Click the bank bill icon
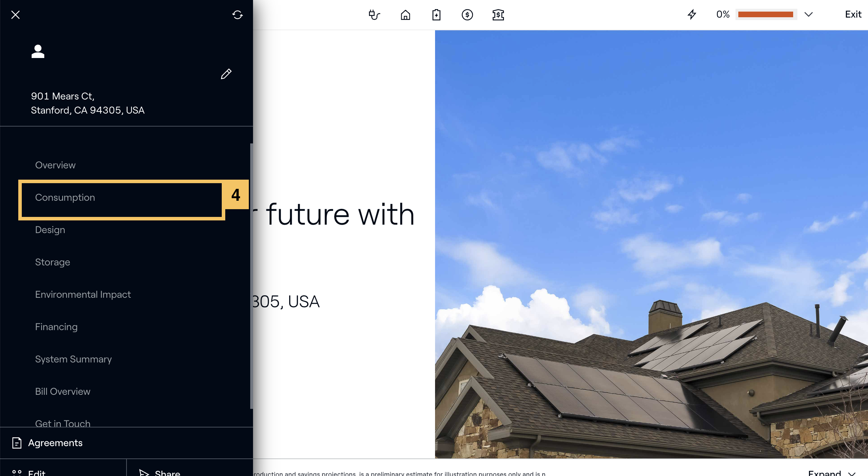 coord(498,15)
